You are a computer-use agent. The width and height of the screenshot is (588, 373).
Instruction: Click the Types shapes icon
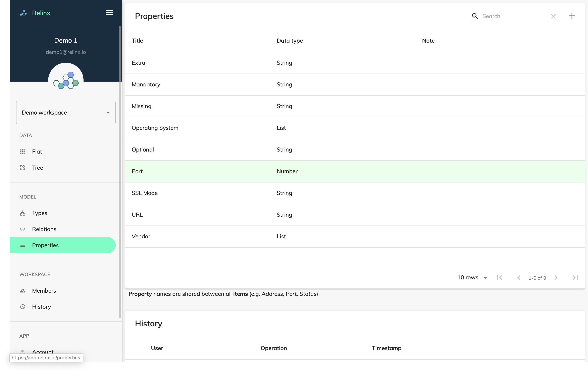coord(22,213)
